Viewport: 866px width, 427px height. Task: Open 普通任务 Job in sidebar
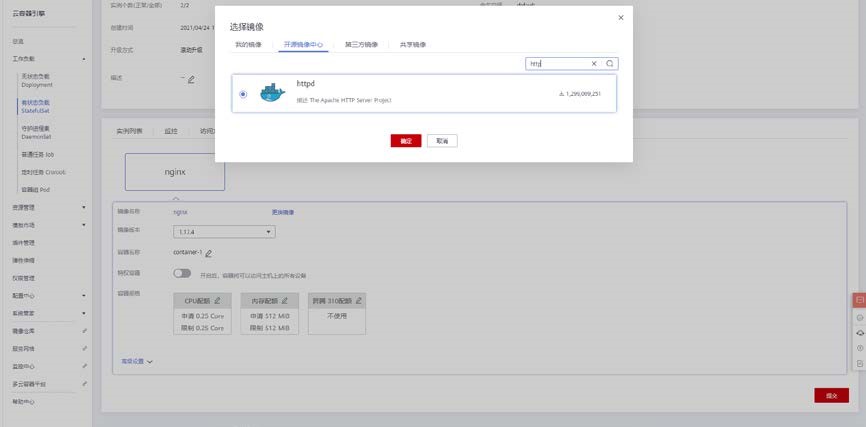pyautogui.click(x=38, y=155)
